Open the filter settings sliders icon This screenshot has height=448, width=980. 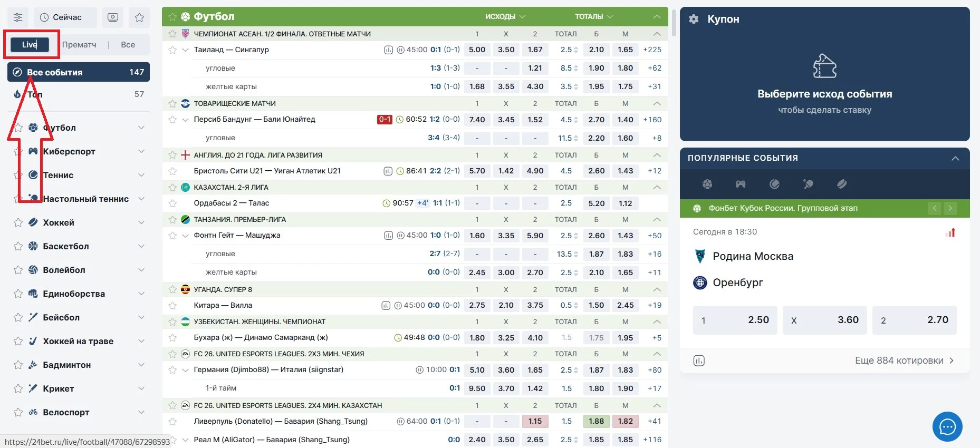point(18,17)
